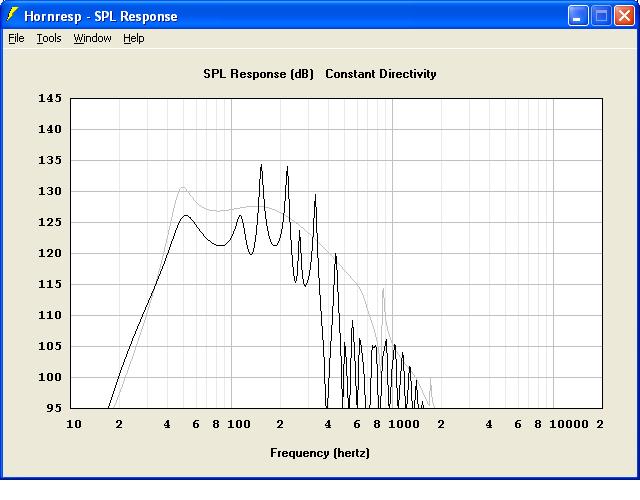Click the 140 value on the dB axis
This screenshot has width=640, height=500.
click(x=50, y=129)
